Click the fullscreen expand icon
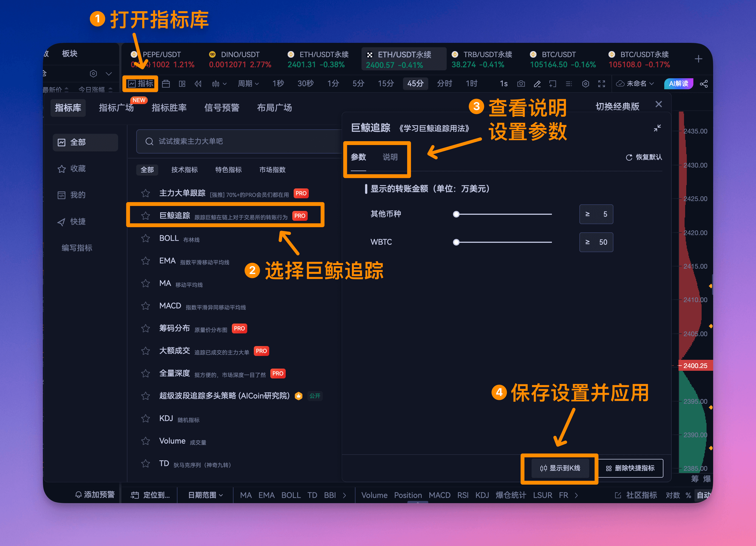Screen dimensions: 756x546 (602, 84)
